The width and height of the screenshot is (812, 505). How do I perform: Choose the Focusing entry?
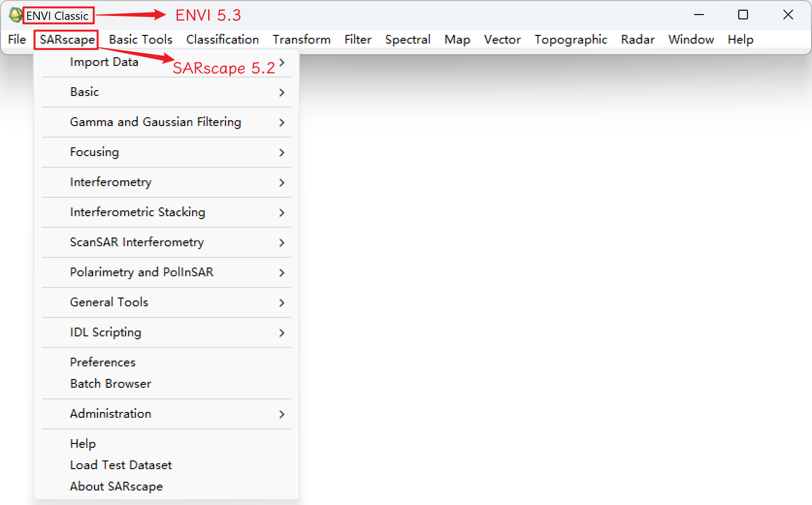[x=166, y=152]
